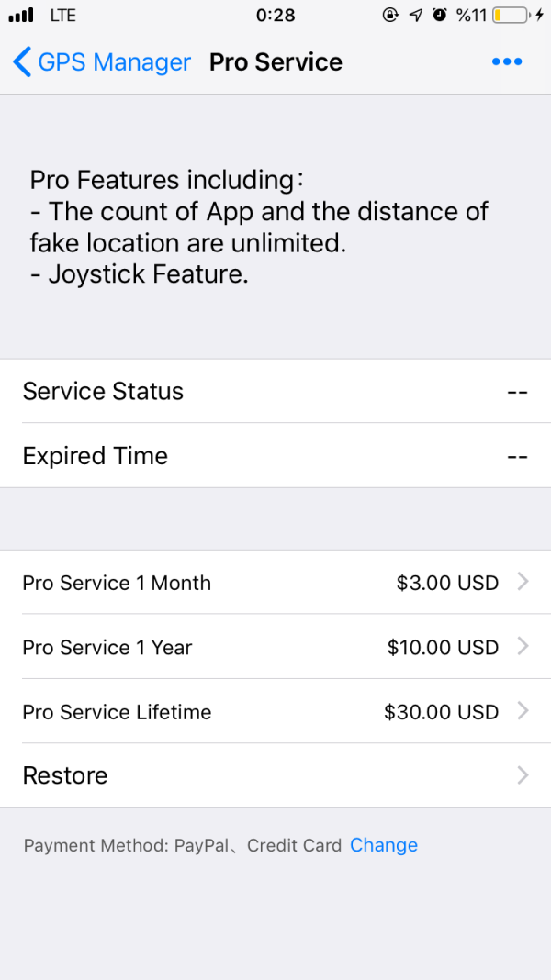Open chevron beside $3.00 USD price
Viewport: 551px width, 980px height.
coord(523,582)
